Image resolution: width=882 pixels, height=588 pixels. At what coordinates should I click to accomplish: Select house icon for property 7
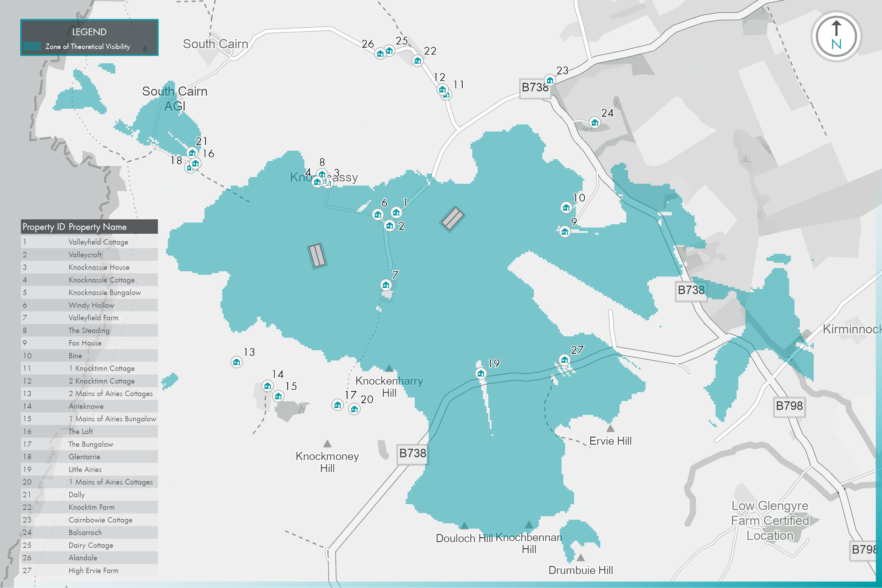[x=386, y=285]
